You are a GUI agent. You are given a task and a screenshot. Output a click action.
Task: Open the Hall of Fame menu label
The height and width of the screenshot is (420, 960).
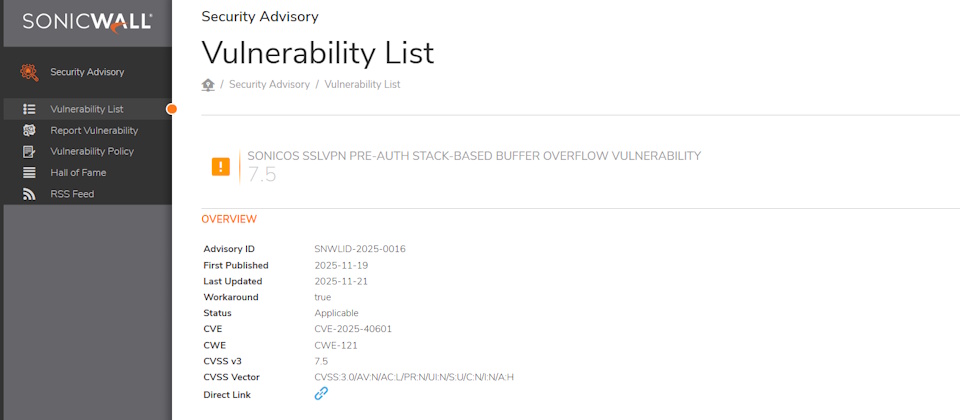[x=78, y=173]
